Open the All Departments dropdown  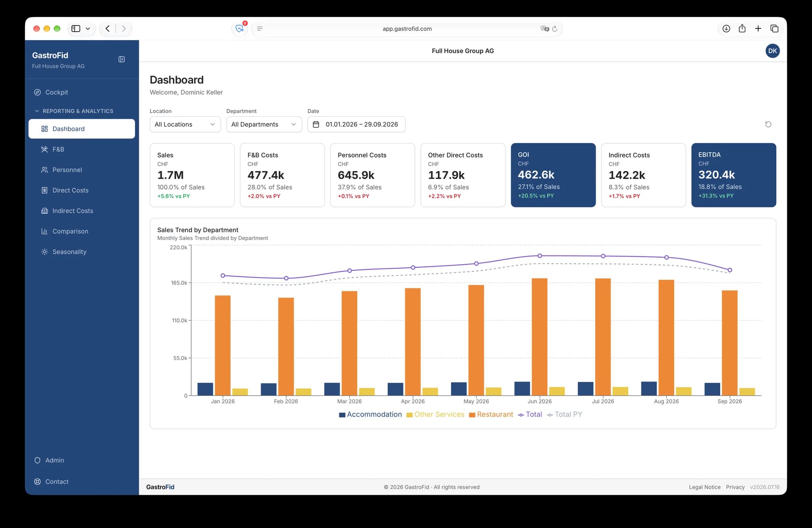[264, 124]
